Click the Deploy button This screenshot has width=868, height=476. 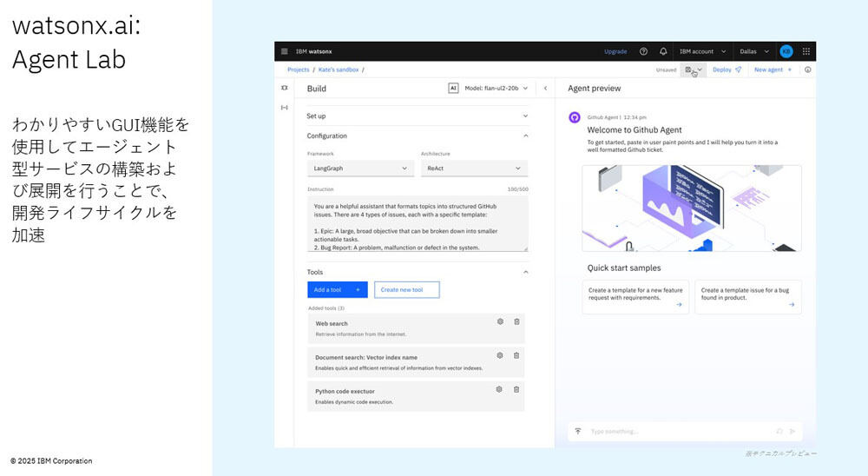(x=727, y=69)
